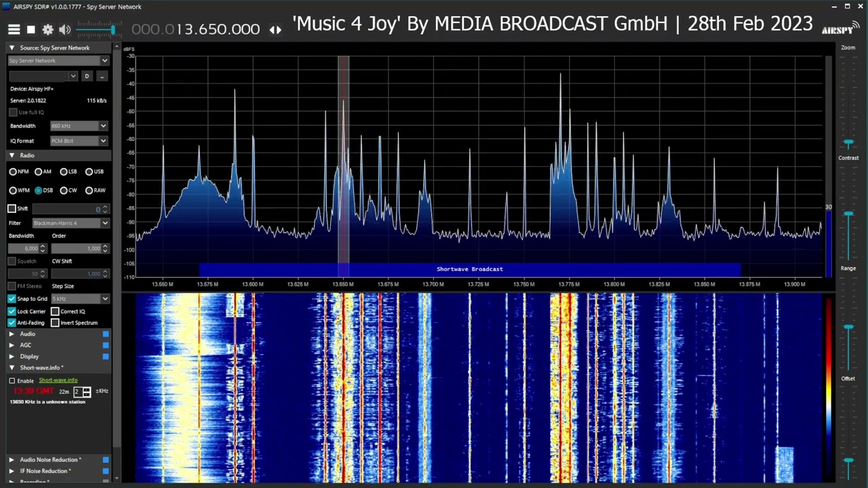Click the minus button beside D
Image resolution: width=868 pixels, height=488 pixels.
click(x=102, y=76)
